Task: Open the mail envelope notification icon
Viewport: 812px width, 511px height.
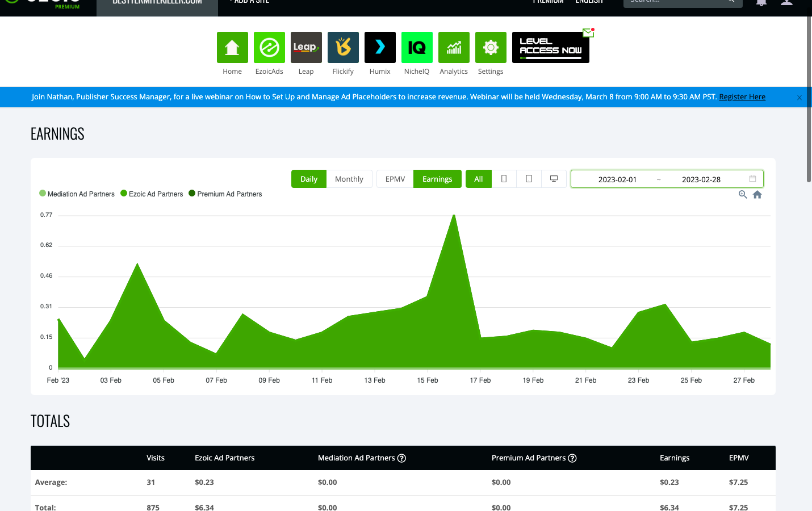Action: [x=588, y=32]
